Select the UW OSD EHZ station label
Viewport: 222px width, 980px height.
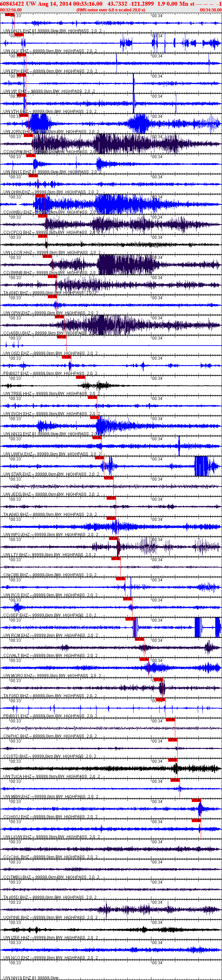tap(50, 353)
